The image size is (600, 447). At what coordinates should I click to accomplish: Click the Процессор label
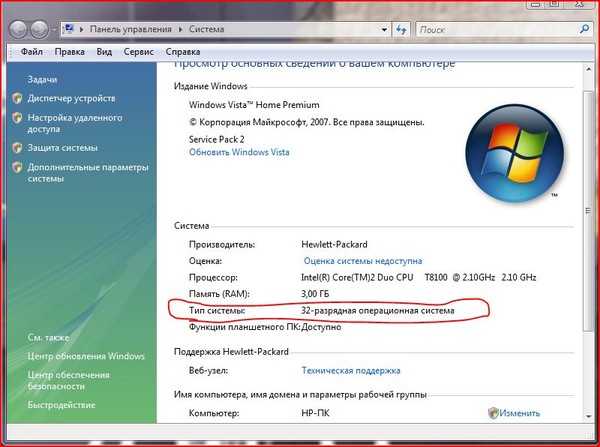(x=213, y=277)
